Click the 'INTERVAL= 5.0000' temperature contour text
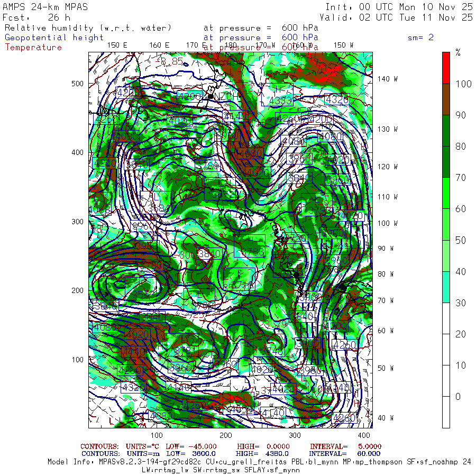This screenshot has height=476, width=476. click(345, 446)
